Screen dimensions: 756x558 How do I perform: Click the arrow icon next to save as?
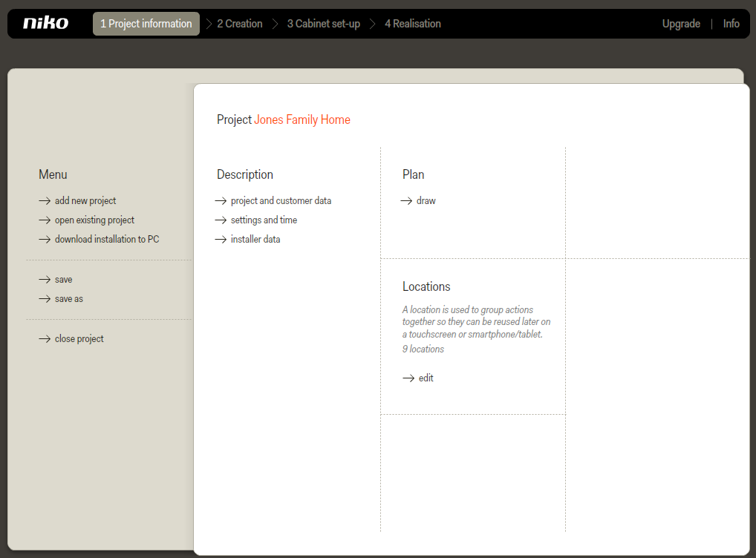(45, 299)
